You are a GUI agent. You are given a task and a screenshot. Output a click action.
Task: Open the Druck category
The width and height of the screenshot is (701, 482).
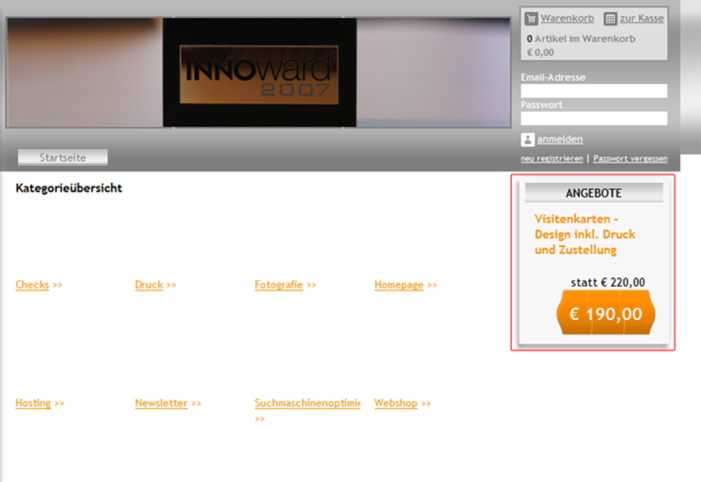click(149, 285)
